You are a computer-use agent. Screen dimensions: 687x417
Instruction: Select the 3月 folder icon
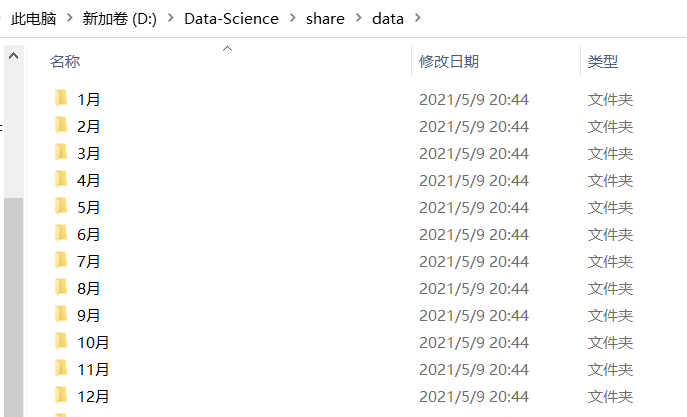pyautogui.click(x=61, y=152)
